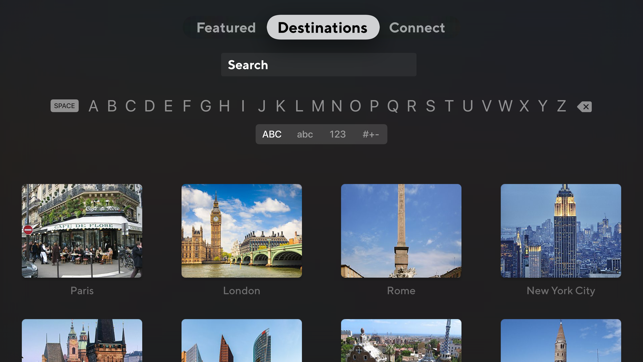
Task: Select letter R on the keyboard
Action: coord(412,106)
